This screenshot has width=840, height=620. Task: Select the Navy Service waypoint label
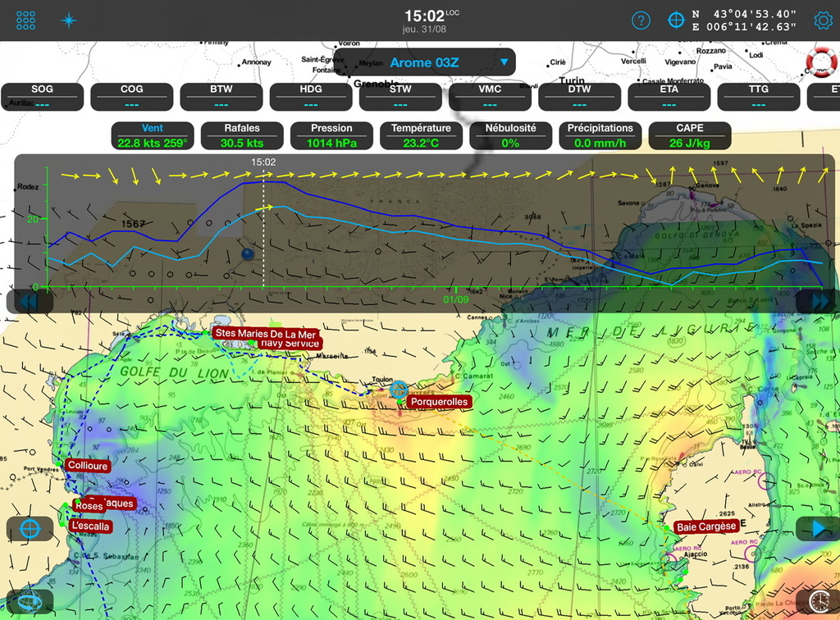290,344
